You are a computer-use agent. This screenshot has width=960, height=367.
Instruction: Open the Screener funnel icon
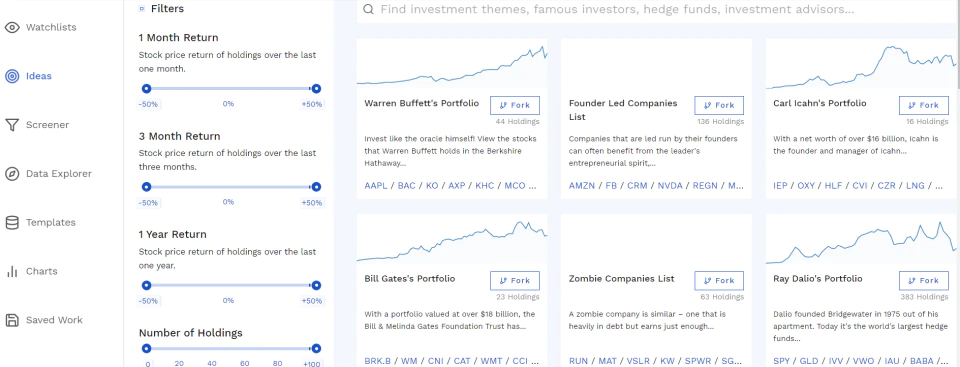coord(12,125)
